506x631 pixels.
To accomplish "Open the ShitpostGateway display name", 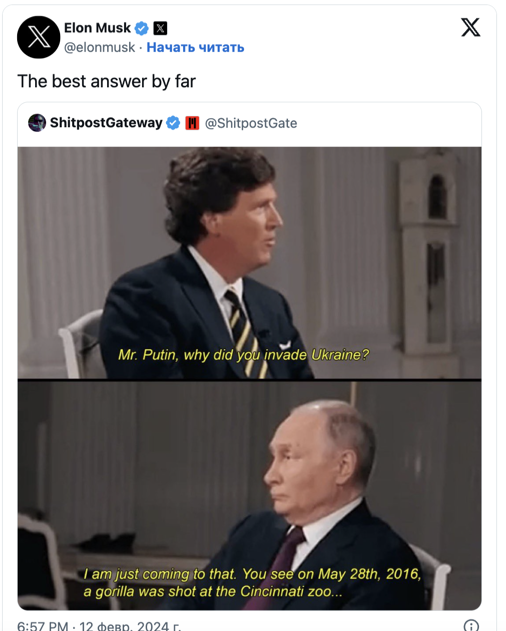I will coord(106,122).
